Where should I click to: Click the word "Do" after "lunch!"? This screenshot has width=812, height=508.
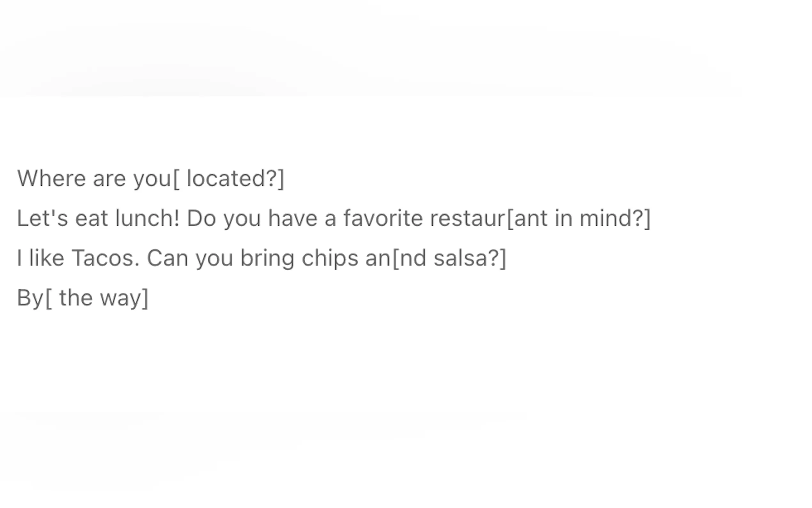point(201,218)
